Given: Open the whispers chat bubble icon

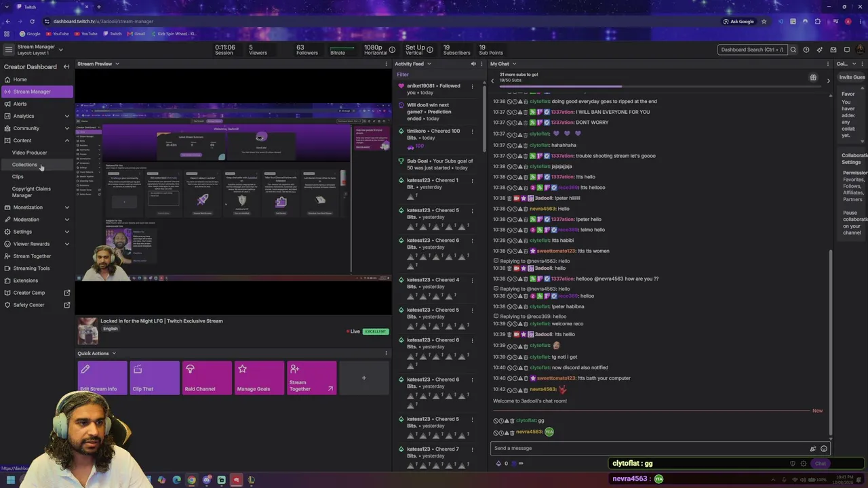Looking at the screenshot, I should [847, 49].
